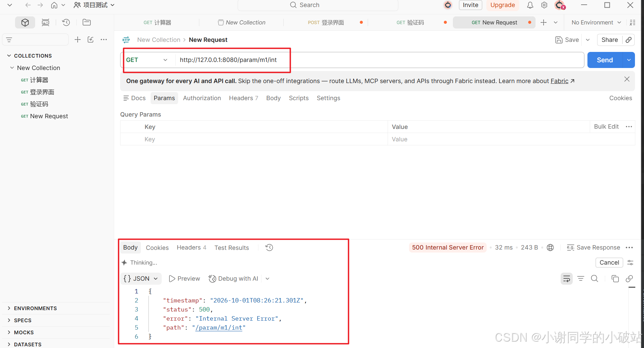Viewport: 644px width, 348px height.
Task: Open the Files folder sidebar icon
Action: click(87, 22)
